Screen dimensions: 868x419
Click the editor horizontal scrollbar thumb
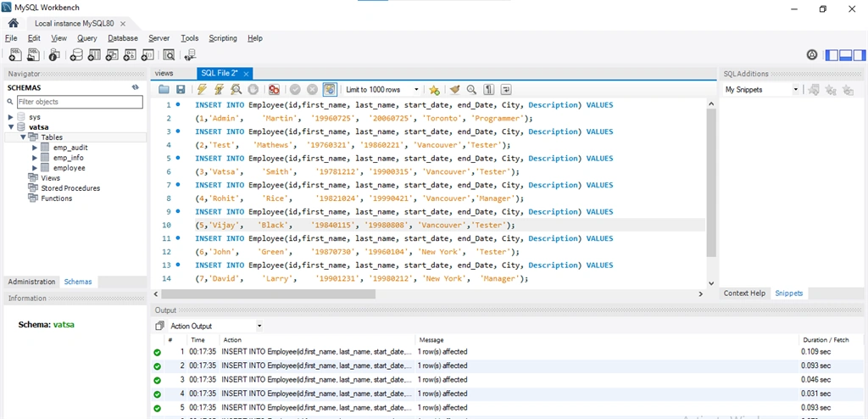[x=269, y=293]
